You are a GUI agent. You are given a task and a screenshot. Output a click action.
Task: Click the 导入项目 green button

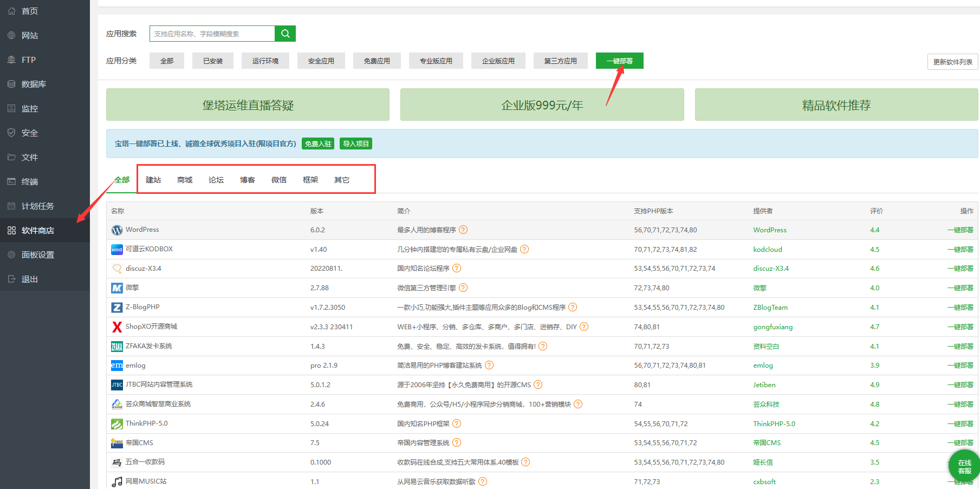356,144
